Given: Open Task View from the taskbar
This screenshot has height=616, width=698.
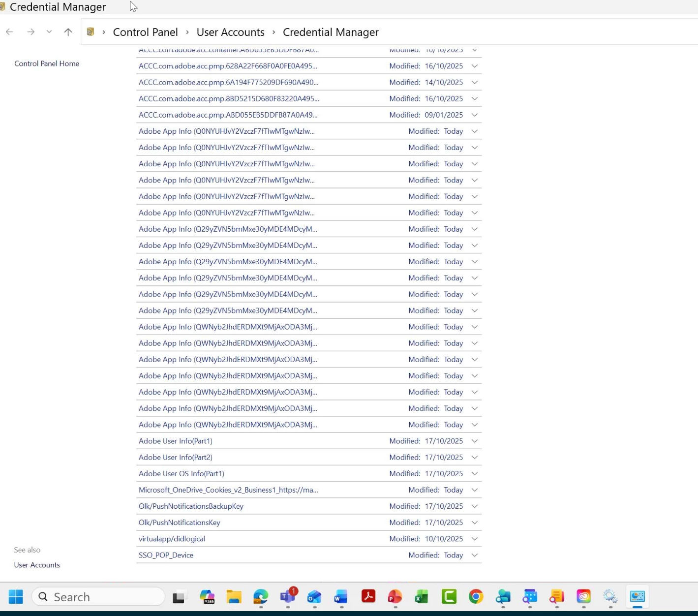Looking at the screenshot, I should point(179,597).
